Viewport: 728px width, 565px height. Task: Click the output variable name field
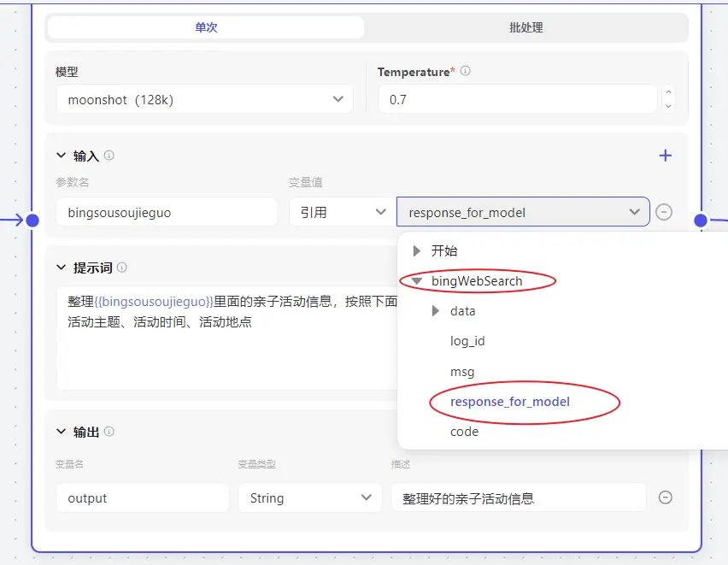pyautogui.click(x=143, y=497)
